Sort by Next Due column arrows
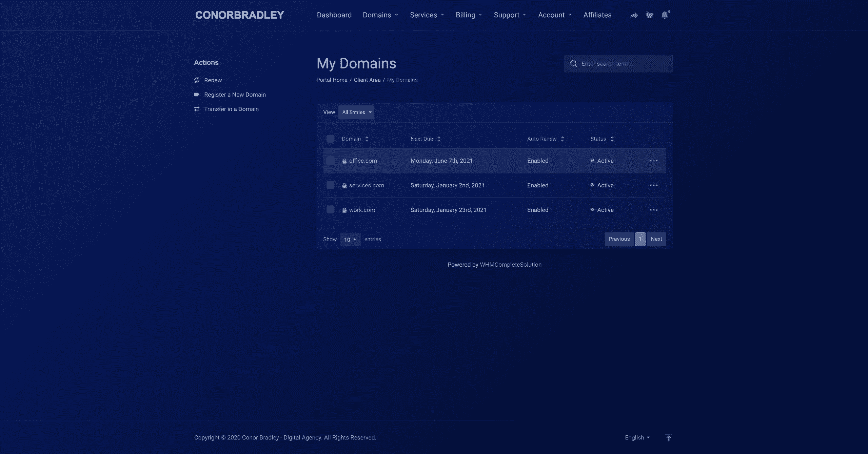 [439, 139]
